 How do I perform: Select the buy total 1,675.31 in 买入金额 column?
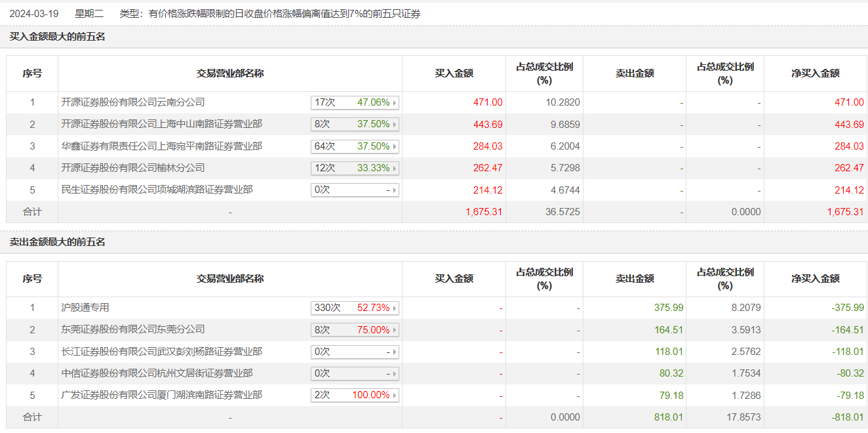click(x=484, y=212)
